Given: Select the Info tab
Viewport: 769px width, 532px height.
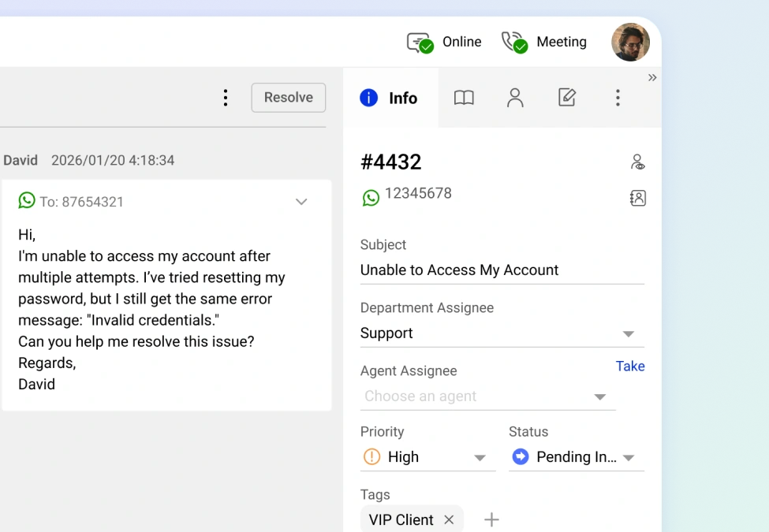Looking at the screenshot, I should tap(390, 98).
